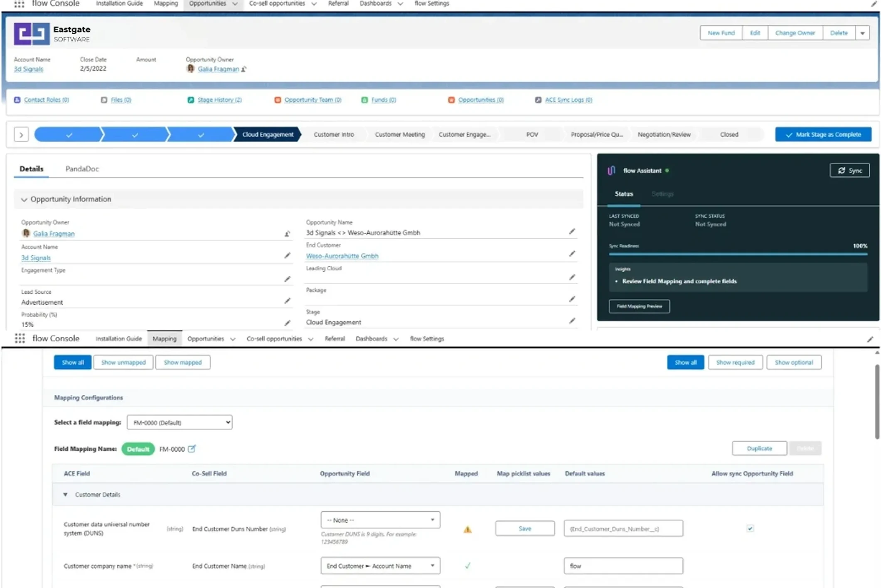Edit the Package field with the pencil icon
Viewport: 881px width, 588px height.
pos(572,299)
